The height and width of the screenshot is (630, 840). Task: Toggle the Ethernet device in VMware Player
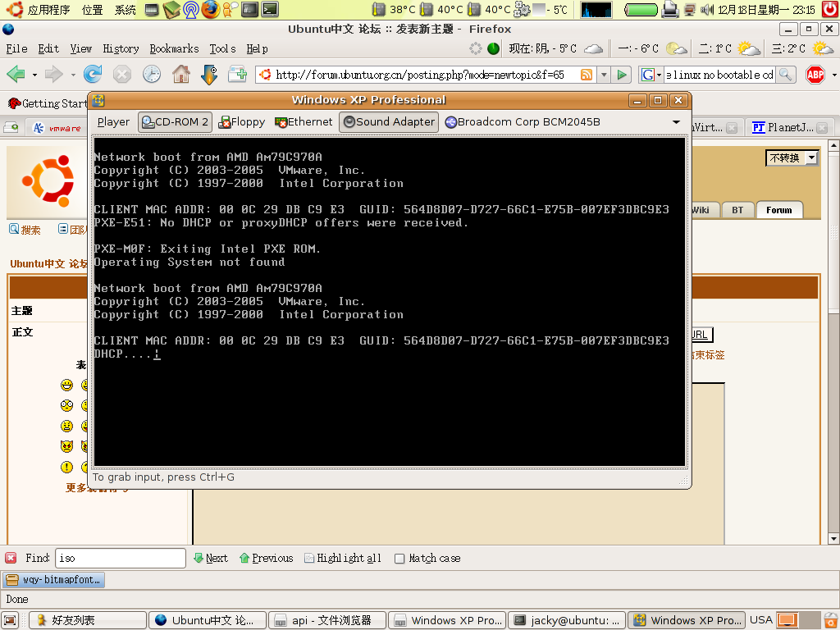coord(304,122)
